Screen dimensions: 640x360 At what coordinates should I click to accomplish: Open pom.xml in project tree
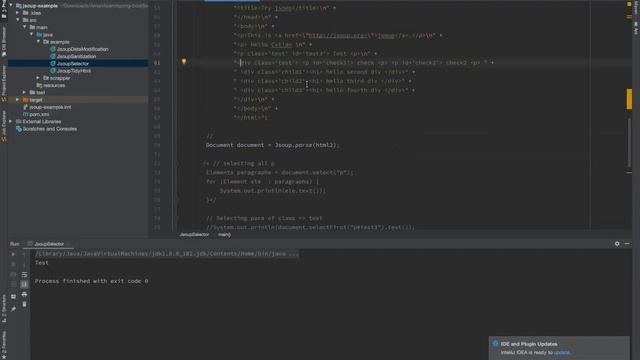39,114
